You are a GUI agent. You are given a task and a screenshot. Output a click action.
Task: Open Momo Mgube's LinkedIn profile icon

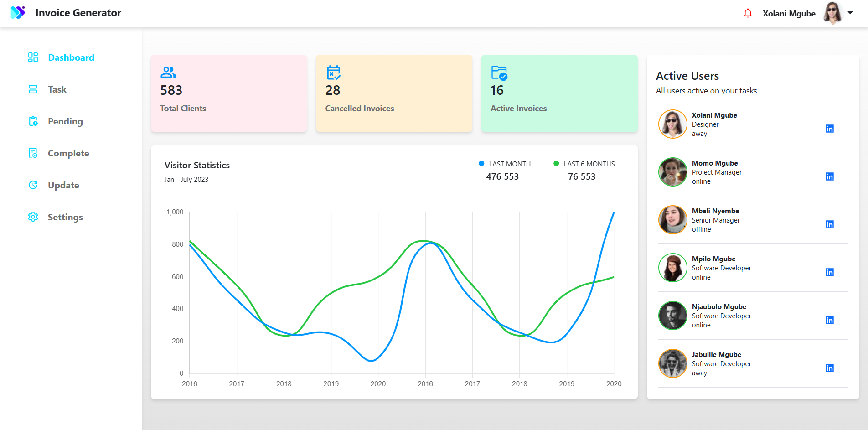829,176
